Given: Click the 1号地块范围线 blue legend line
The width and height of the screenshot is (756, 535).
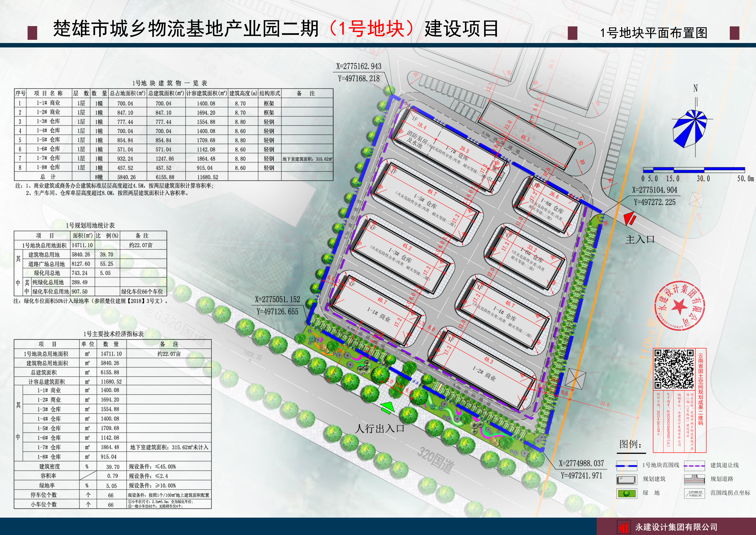Looking at the screenshot, I should pyautogui.click(x=627, y=465).
